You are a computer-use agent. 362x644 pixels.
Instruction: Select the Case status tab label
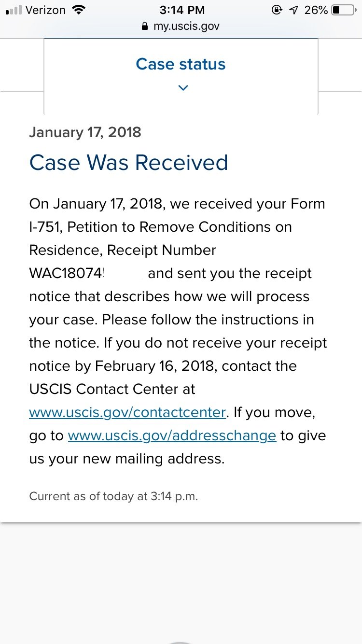point(181,64)
